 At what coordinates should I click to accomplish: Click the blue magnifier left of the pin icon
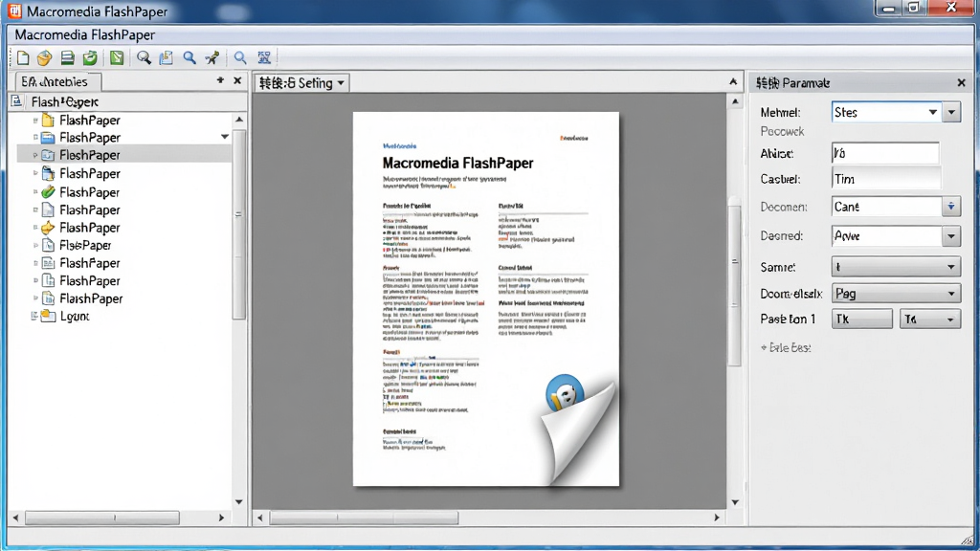[x=189, y=58]
